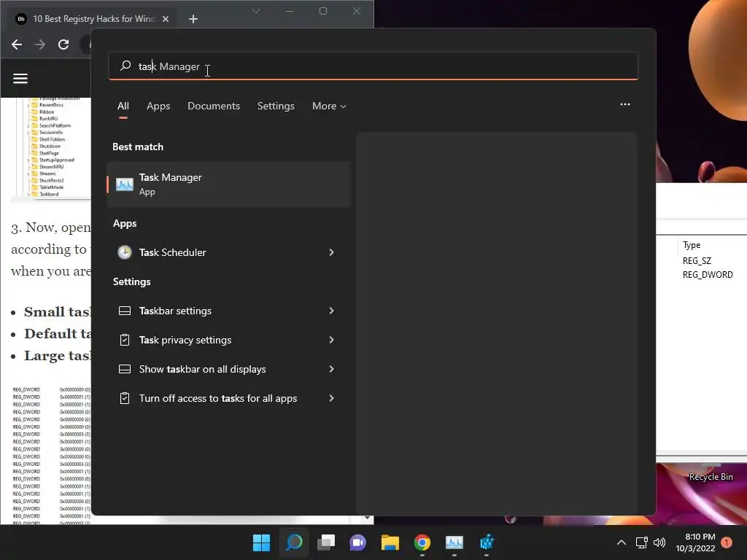The width and height of the screenshot is (747, 560).
Task: Click the Turn off access to tasks icon
Action: (x=125, y=398)
